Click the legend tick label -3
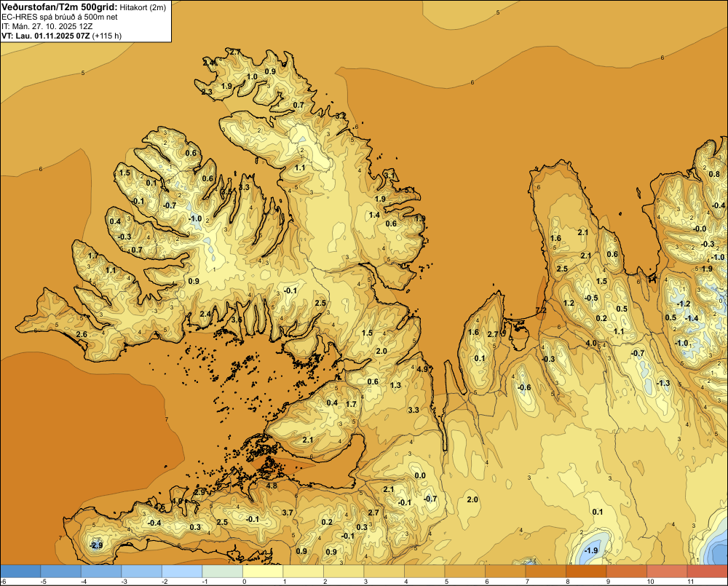The width and height of the screenshot is (728, 586). point(124,582)
